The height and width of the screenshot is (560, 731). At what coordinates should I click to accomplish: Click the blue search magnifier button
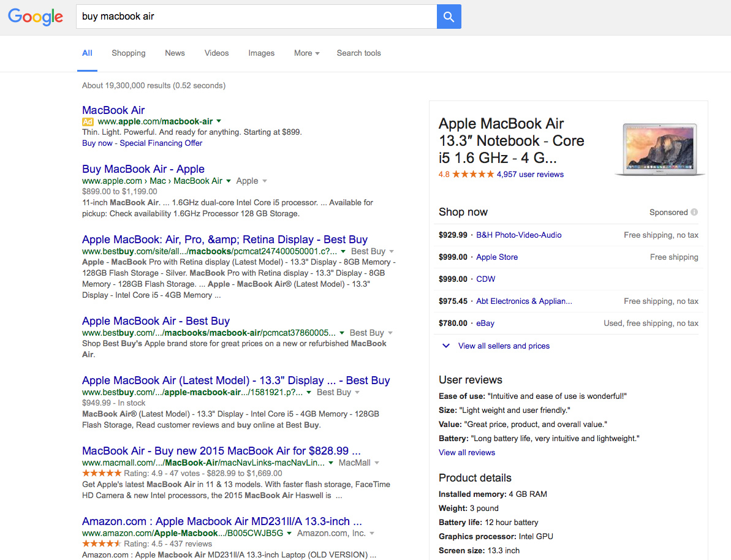[449, 17]
